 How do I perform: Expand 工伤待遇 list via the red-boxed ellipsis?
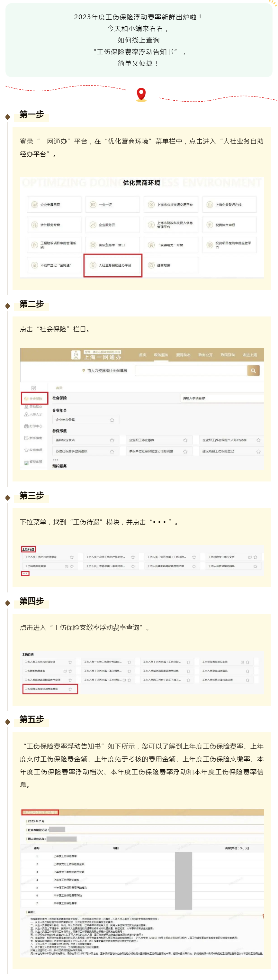pos(25,573)
